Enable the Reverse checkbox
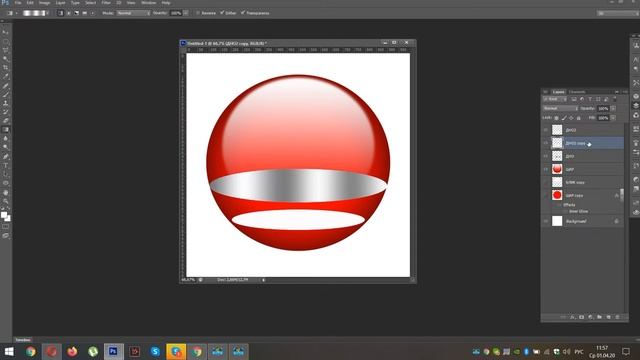Viewport: 640px width, 360px height. click(x=198, y=13)
